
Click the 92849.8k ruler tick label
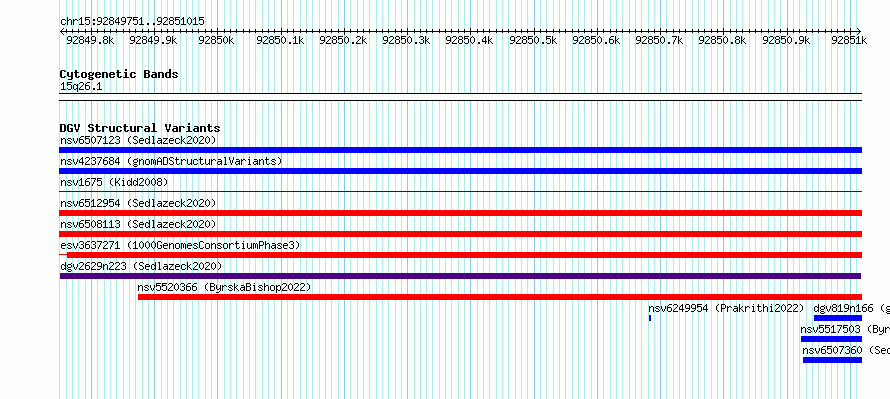point(90,40)
